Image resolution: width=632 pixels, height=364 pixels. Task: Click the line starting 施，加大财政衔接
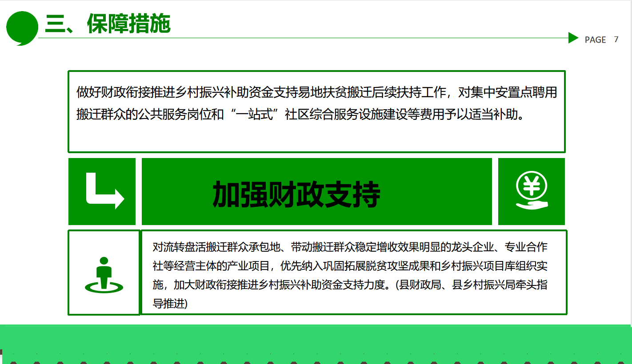[350, 285]
